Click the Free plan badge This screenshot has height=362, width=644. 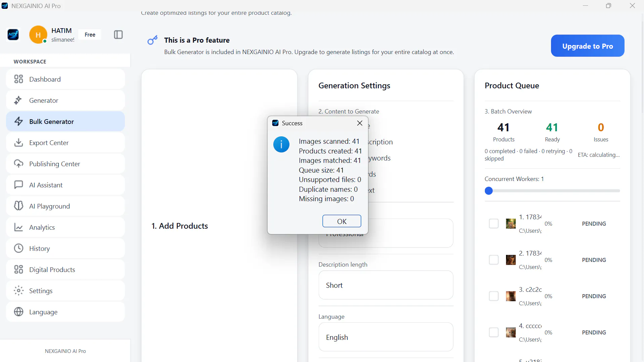point(90,35)
